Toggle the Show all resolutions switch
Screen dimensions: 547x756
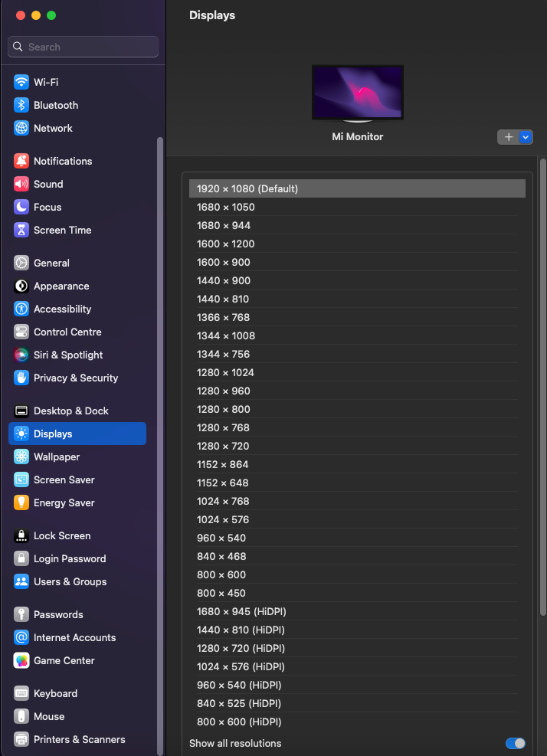(x=515, y=743)
